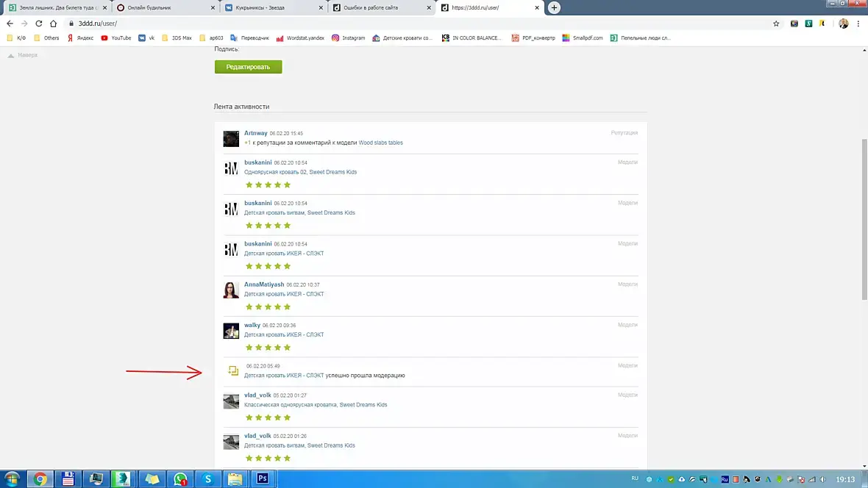868x488 pixels.
Task: Open К/Ф bookmarks folder
Action: pyautogui.click(x=17, y=38)
